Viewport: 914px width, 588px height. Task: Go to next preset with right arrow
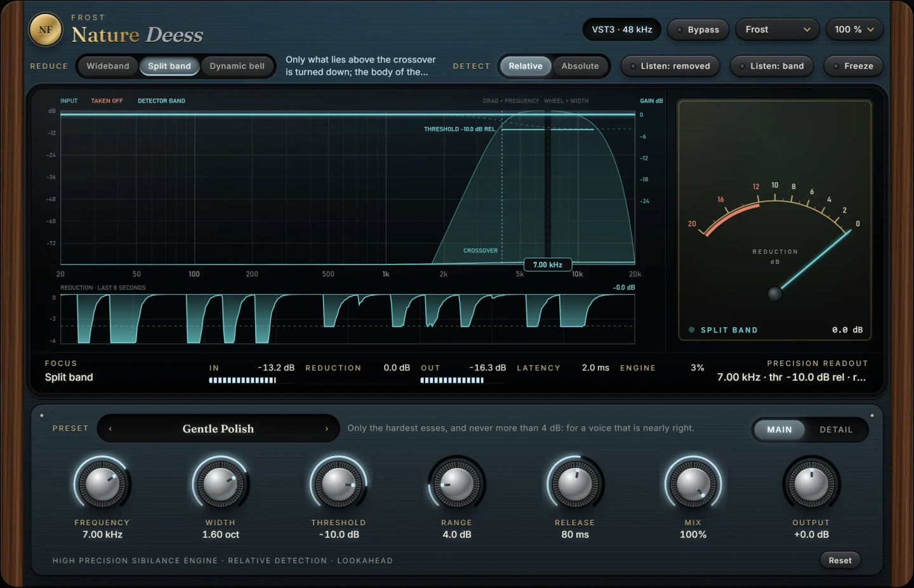pyautogui.click(x=327, y=429)
